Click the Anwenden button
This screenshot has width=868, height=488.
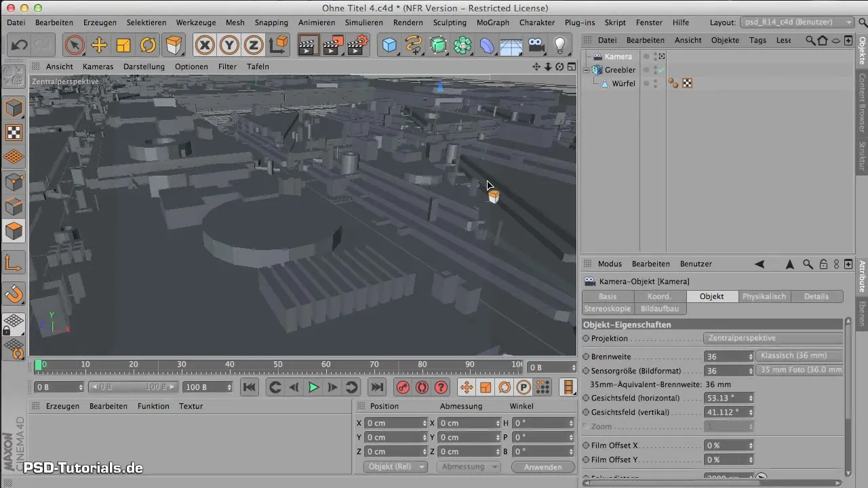(x=543, y=467)
